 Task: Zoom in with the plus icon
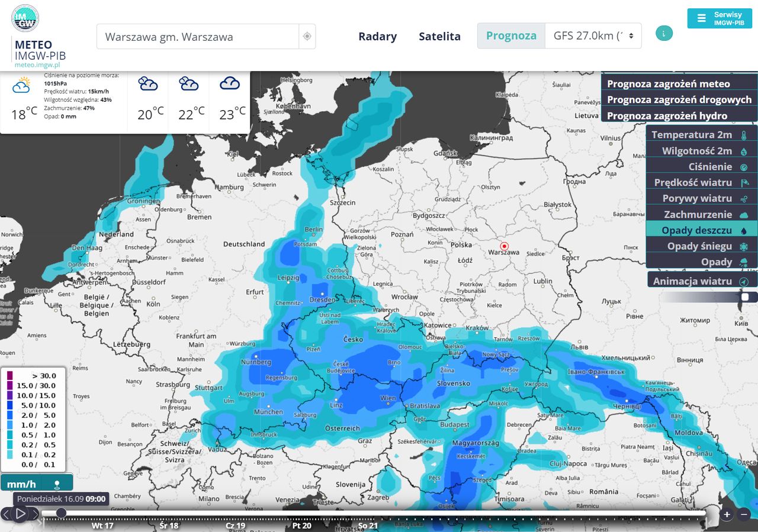[727, 514]
